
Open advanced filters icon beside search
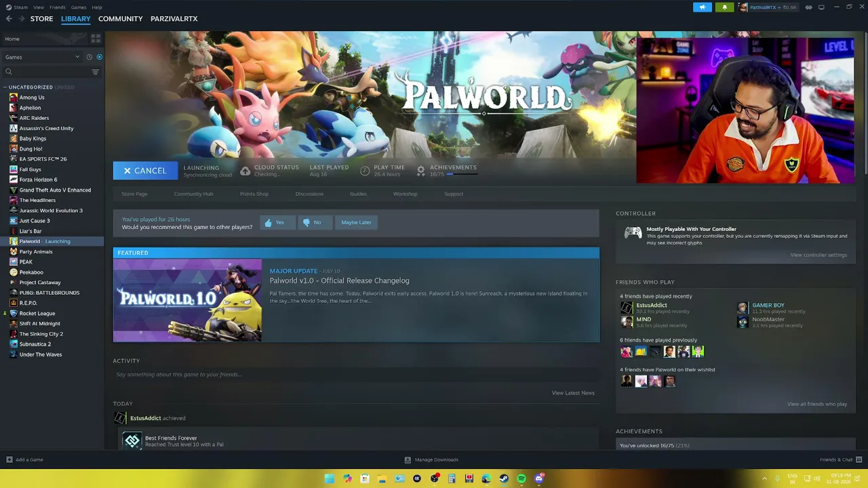95,72
